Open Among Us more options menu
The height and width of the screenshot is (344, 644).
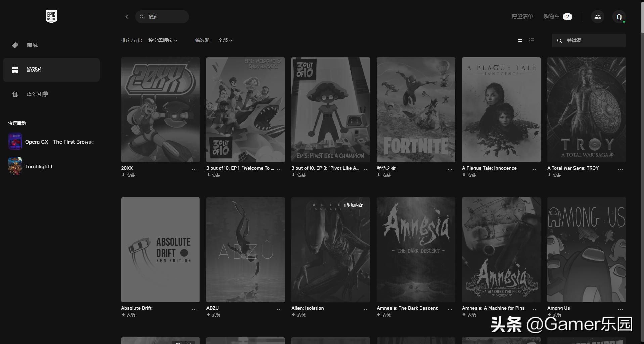(x=620, y=310)
